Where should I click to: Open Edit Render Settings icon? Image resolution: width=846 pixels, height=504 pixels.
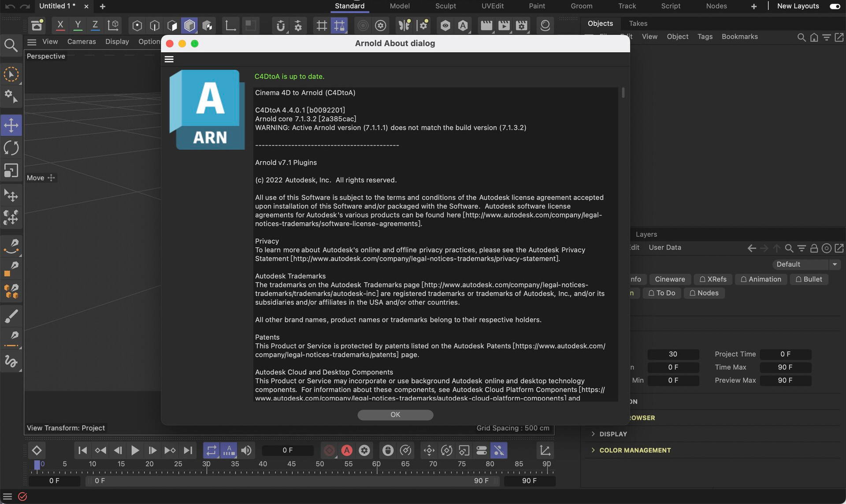coord(522,25)
